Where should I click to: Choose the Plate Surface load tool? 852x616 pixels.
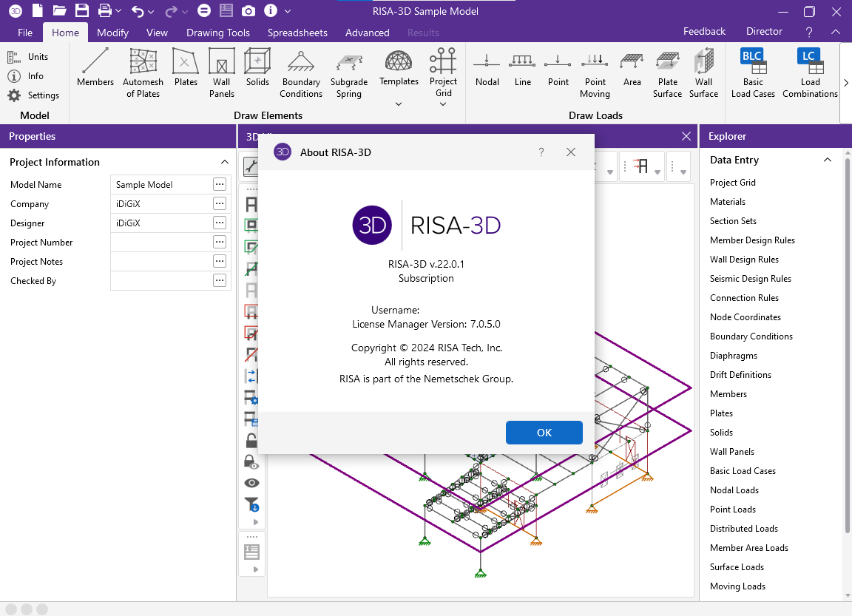pyautogui.click(x=667, y=73)
